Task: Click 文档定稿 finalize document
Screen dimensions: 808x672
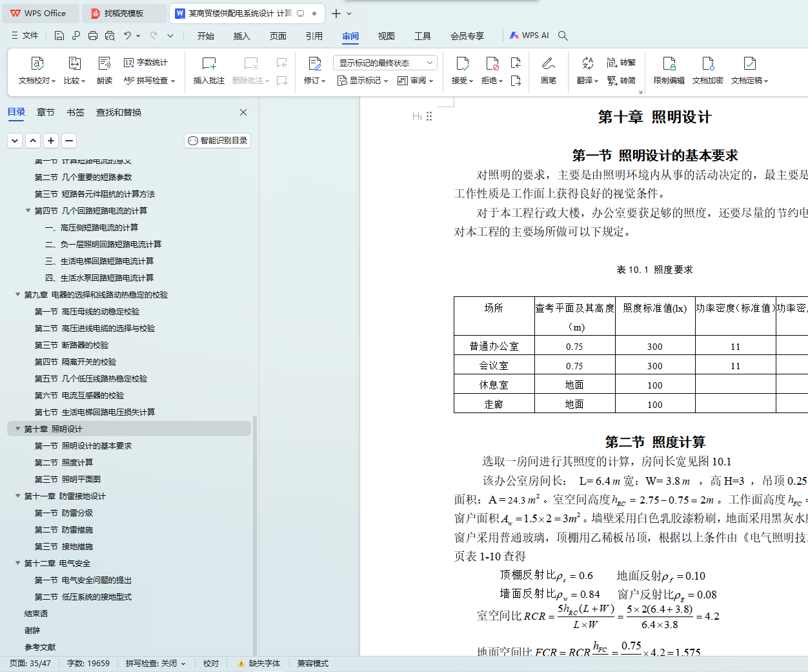Action: (749, 71)
